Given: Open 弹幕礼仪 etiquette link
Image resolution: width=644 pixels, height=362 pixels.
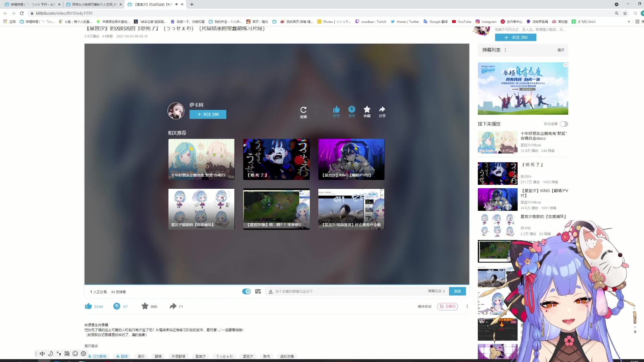Looking at the screenshot, I should pyautogui.click(x=436, y=291).
